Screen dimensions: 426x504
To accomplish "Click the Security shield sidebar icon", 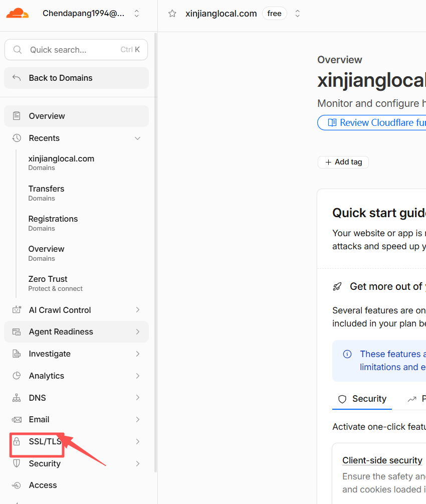I will (17, 463).
